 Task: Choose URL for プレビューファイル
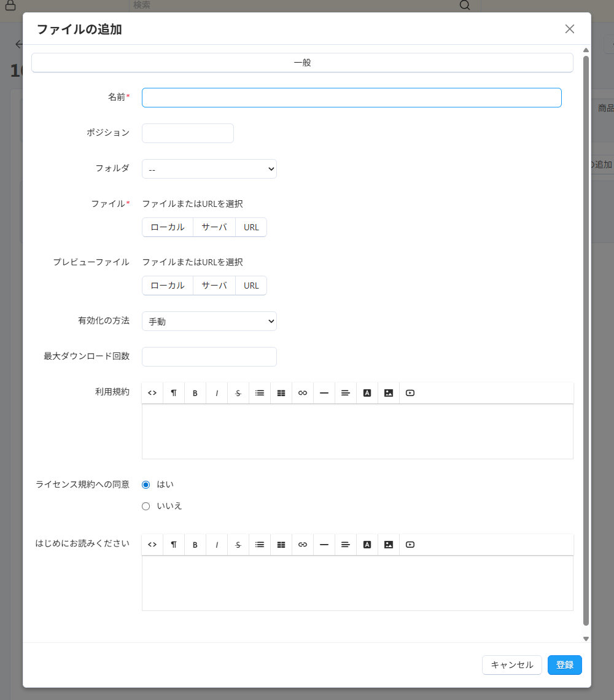[251, 285]
